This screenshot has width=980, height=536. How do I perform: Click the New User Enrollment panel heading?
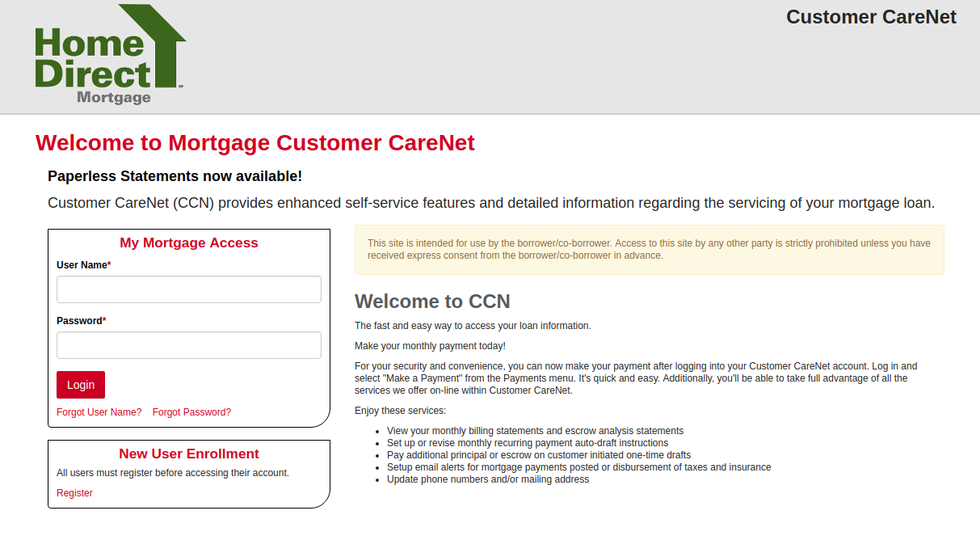tap(189, 454)
